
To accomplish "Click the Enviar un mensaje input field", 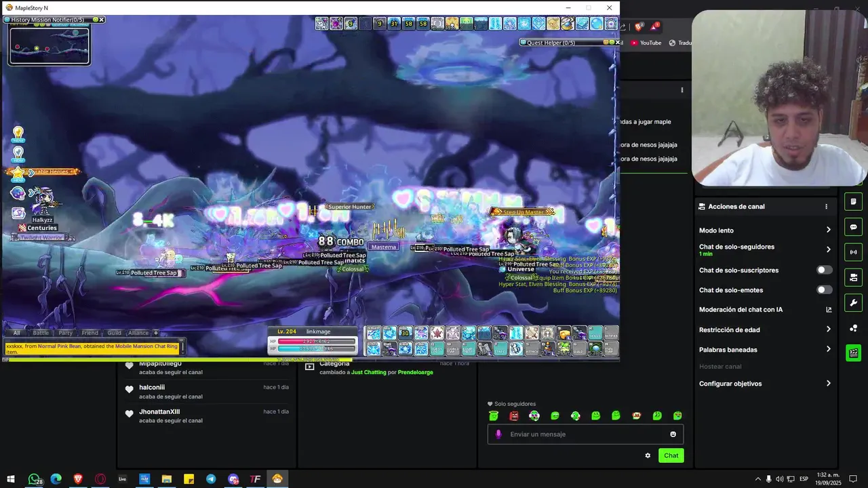I will (586, 434).
